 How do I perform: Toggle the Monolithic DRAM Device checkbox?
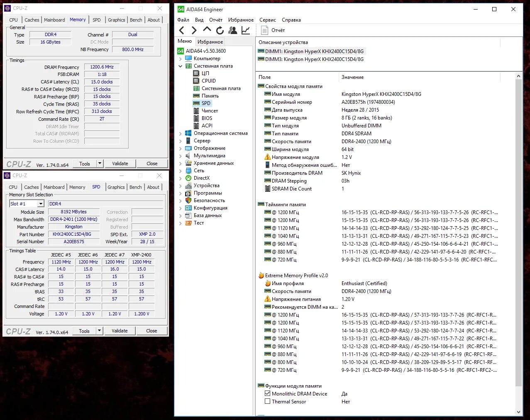point(268,393)
